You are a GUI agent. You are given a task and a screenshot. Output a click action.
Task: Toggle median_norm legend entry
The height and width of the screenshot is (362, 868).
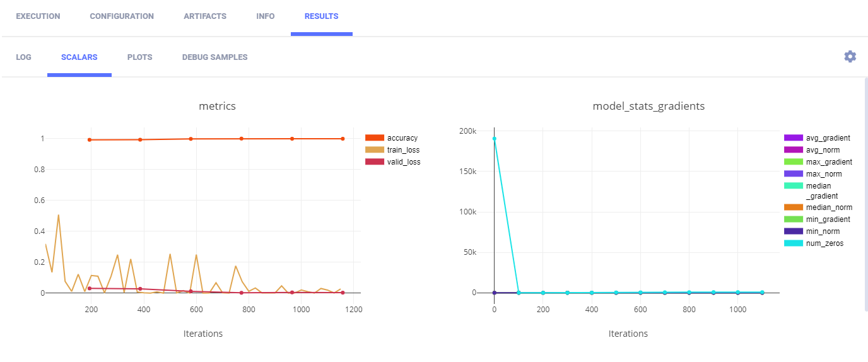click(829, 207)
